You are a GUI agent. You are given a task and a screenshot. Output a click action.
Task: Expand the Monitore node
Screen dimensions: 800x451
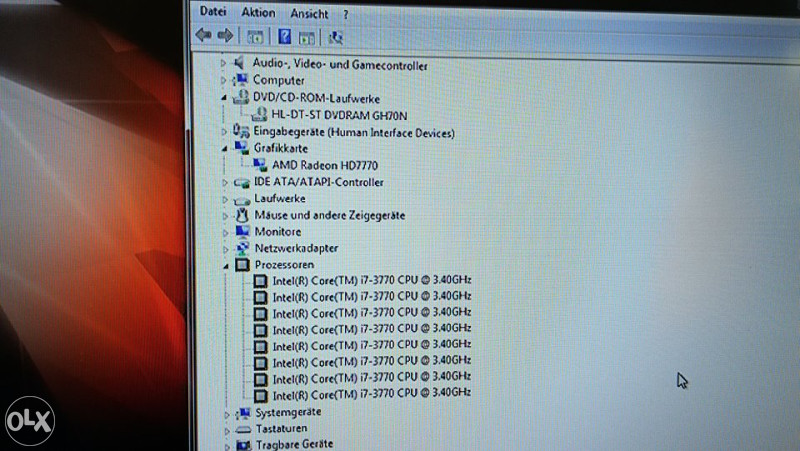click(225, 232)
